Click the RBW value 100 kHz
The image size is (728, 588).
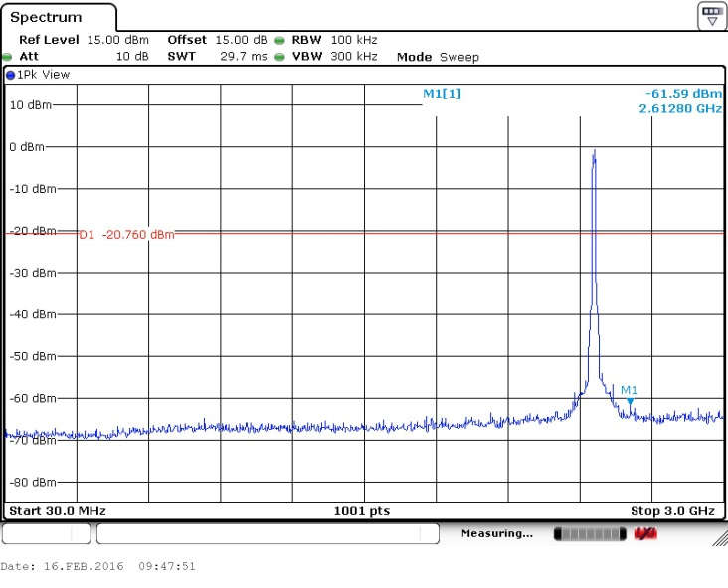click(354, 40)
